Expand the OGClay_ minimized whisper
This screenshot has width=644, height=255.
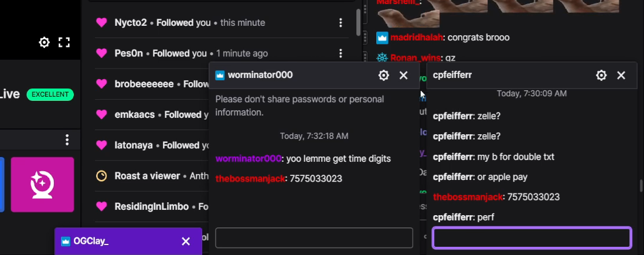click(x=91, y=241)
